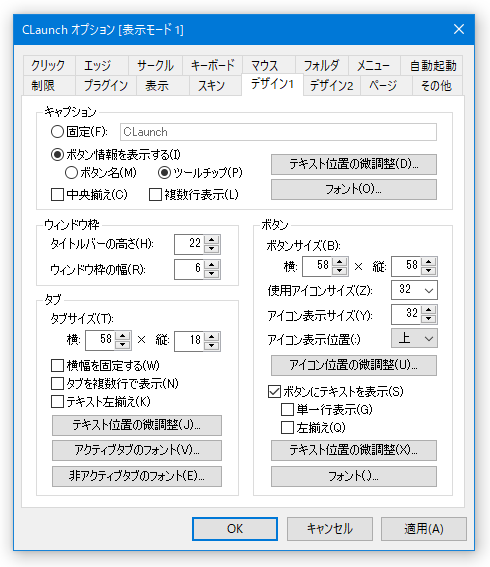Switch to the メニュー tab

tap(374, 66)
